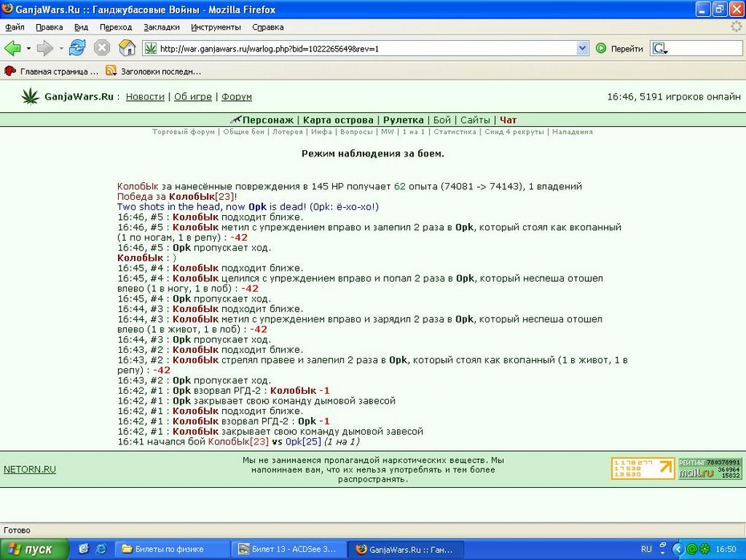Expand the Forward button history dropdown
This screenshot has width=746, height=560.
pyautogui.click(x=61, y=48)
